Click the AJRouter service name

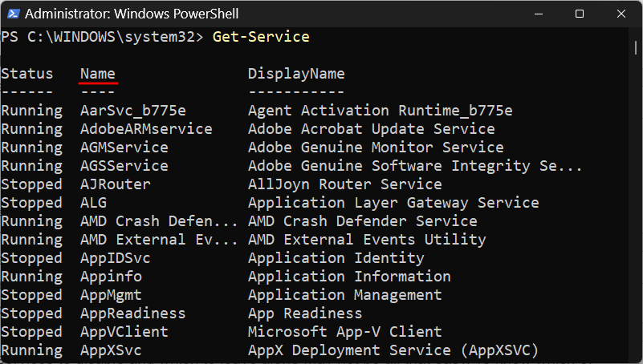point(115,184)
